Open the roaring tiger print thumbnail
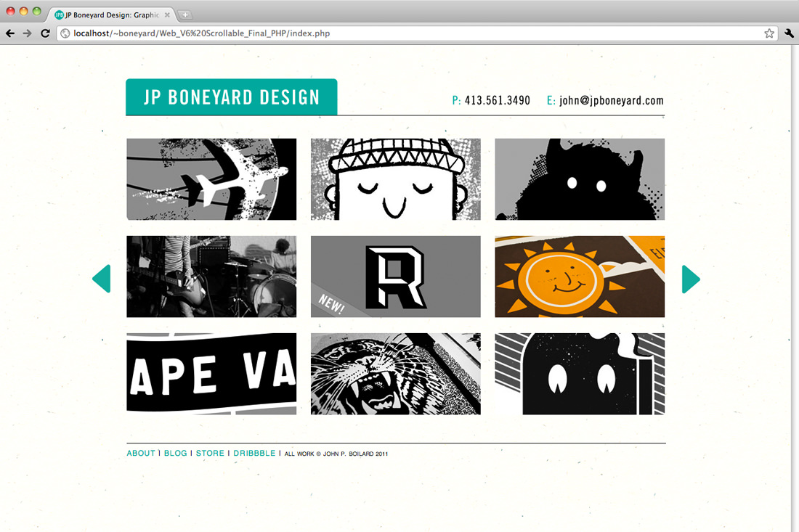The height and width of the screenshot is (532, 799). (395, 374)
